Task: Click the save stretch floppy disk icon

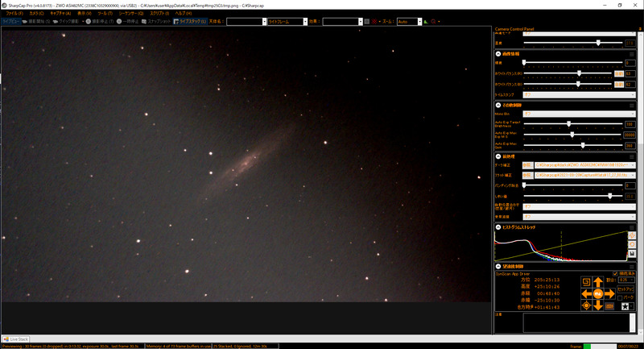Action: [632, 254]
